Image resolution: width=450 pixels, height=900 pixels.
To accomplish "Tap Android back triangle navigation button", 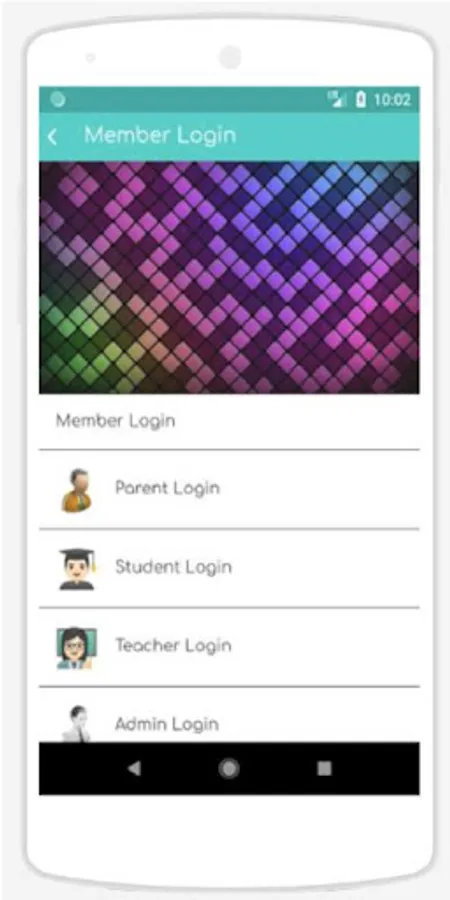I will pos(134,768).
